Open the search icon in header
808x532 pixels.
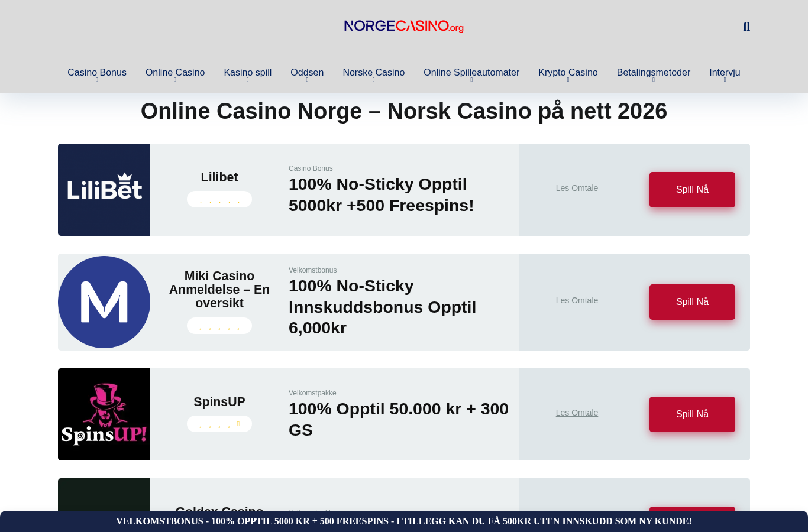click(x=746, y=27)
